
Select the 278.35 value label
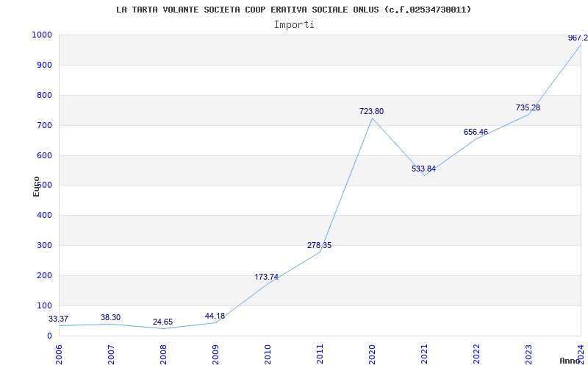pos(319,246)
